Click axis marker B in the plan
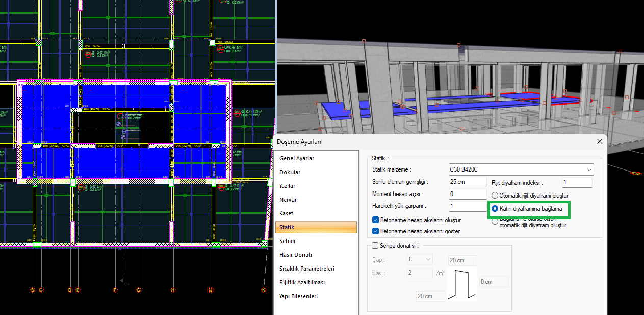Screen dimensions: 644x315 33,290
